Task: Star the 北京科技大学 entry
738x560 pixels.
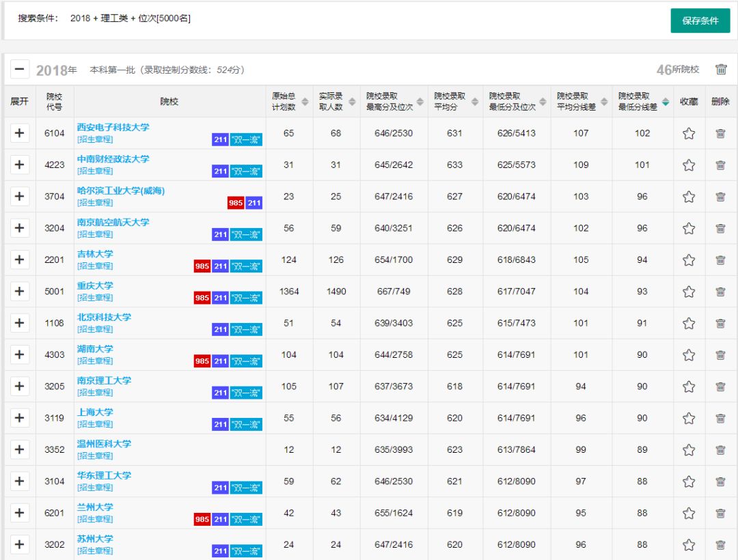Action: click(689, 323)
